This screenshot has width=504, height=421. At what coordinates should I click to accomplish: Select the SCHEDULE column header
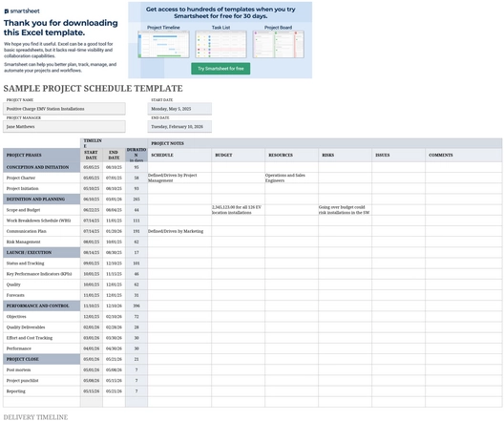(x=179, y=155)
